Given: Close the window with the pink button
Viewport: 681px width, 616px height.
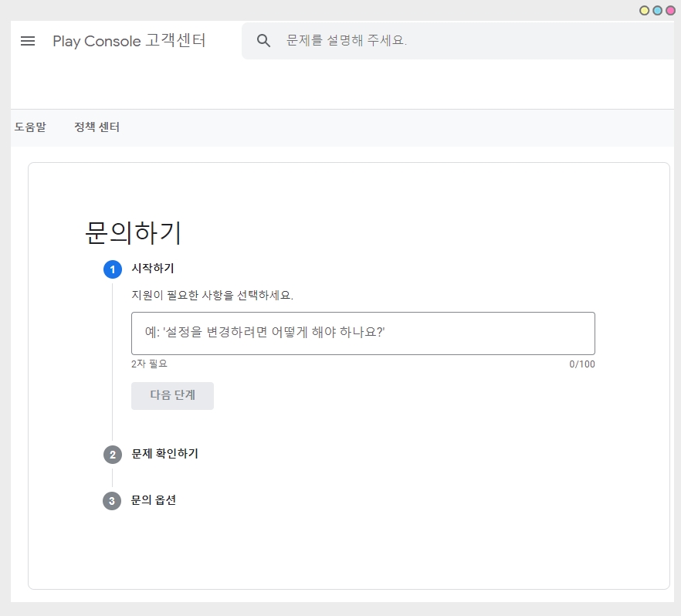Looking at the screenshot, I should [670, 11].
